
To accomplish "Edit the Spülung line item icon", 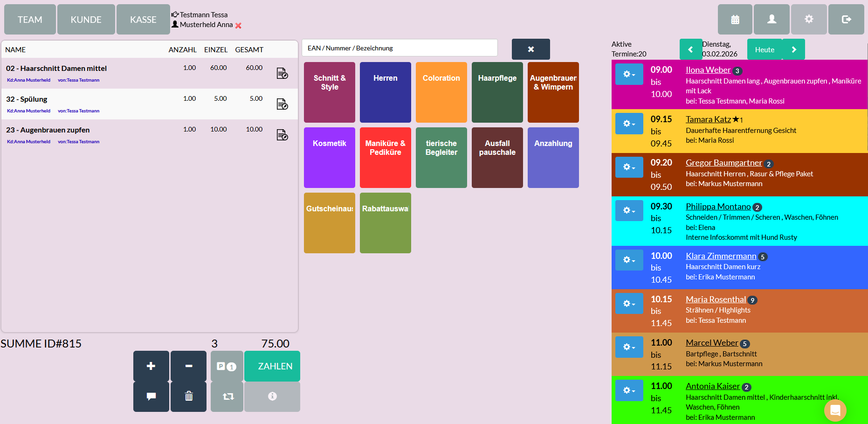I will (282, 104).
